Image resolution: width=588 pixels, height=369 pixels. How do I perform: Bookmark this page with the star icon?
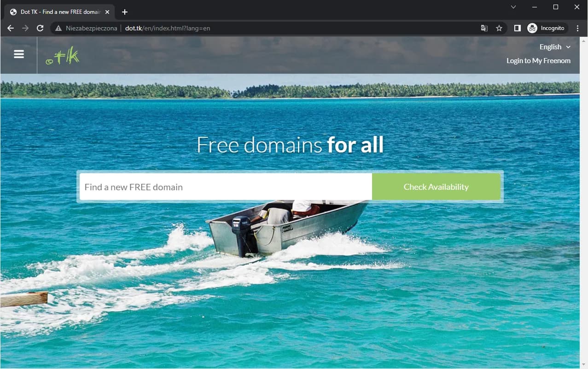point(499,28)
